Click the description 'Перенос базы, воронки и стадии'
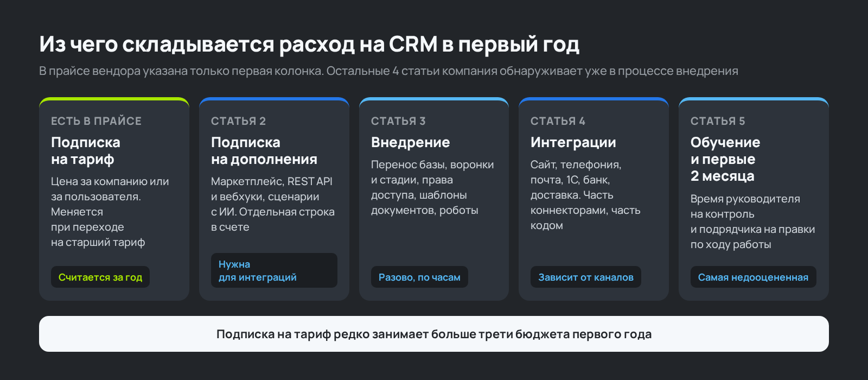Screen dimensions: 868x380 (x=432, y=187)
